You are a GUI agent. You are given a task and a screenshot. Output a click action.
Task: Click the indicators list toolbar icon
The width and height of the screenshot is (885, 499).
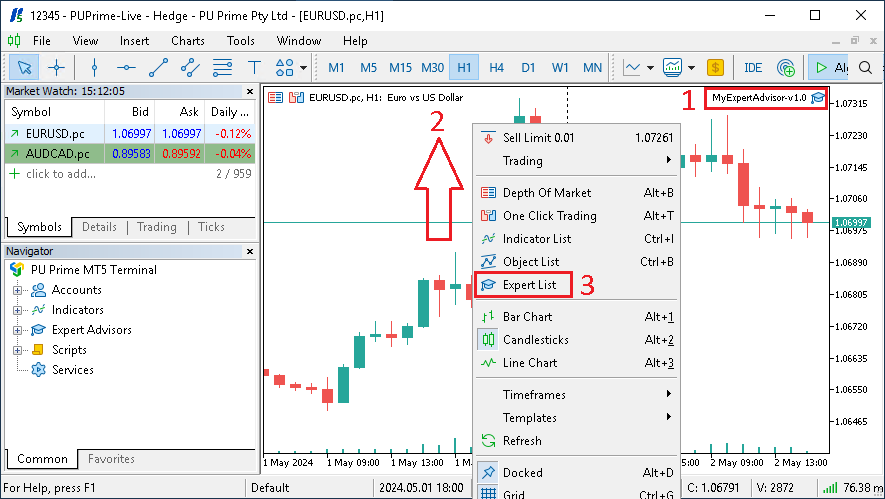(672, 68)
